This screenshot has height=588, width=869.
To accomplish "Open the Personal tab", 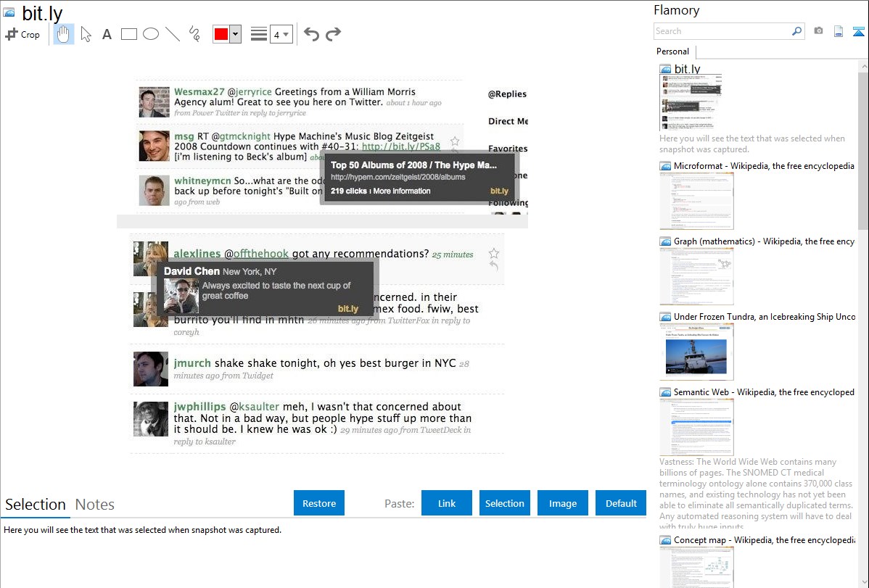I will tap(672, 51).
